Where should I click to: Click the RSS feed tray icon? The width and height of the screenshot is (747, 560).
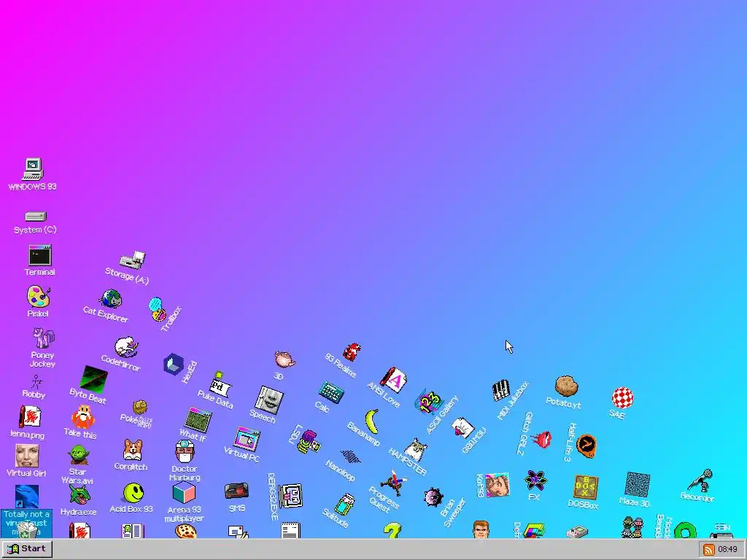click(708, 550)
